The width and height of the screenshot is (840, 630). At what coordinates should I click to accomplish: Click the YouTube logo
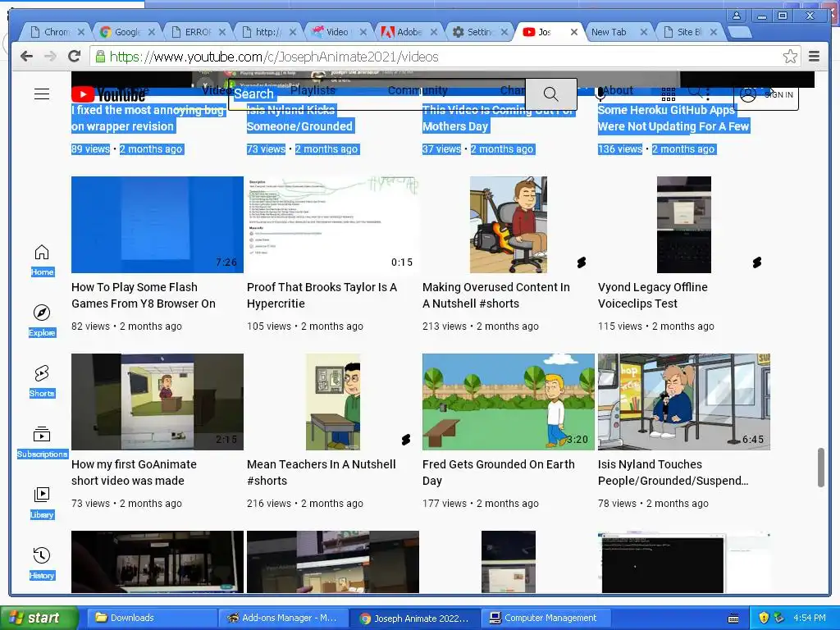pos(108,95)
